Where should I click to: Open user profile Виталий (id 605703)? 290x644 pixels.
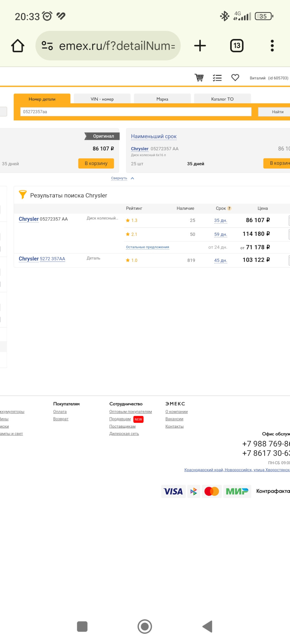269,78
